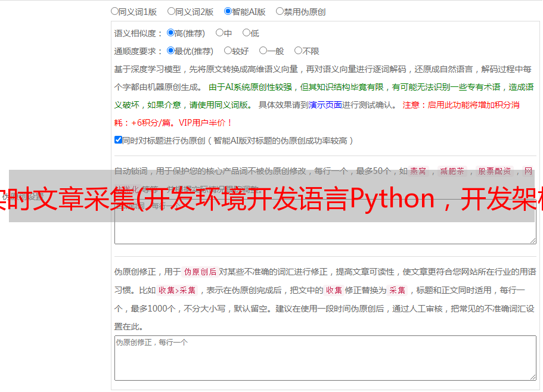Grab the 伪原创修正 textarea resize handle
Viewport: 543px width, 392px height.
[x=532, y=377]
